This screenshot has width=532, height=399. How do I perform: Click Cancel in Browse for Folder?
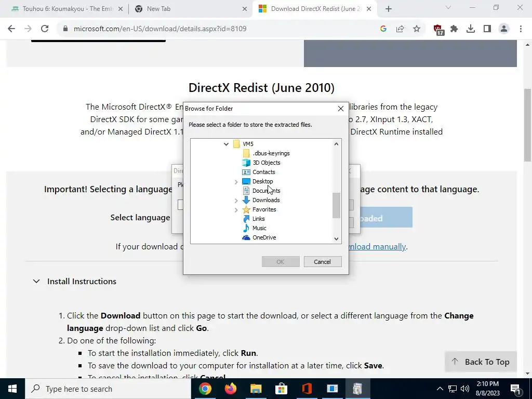(322, 262)
